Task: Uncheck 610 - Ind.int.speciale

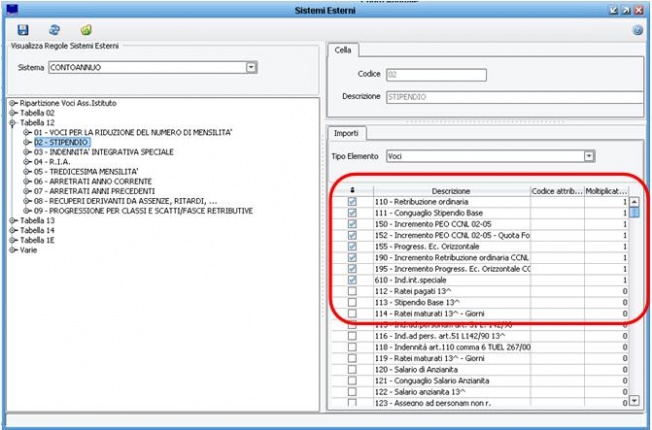Action: pos(352,280)
